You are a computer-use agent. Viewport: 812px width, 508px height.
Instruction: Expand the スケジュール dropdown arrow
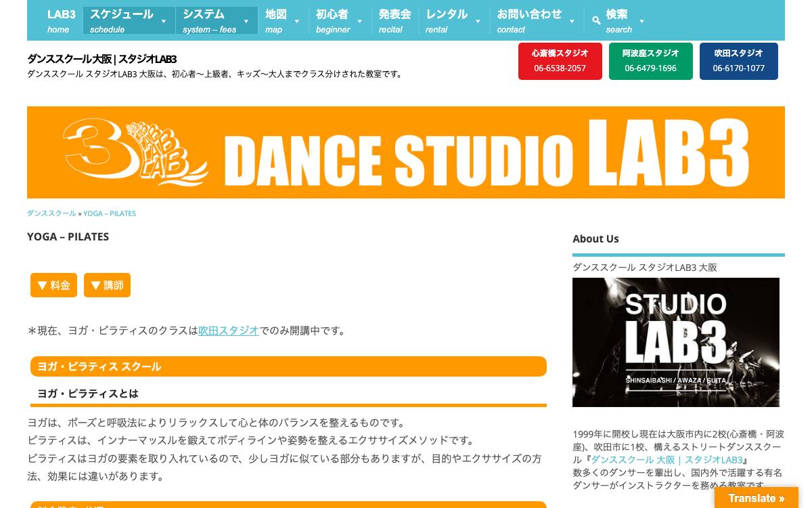163,22
